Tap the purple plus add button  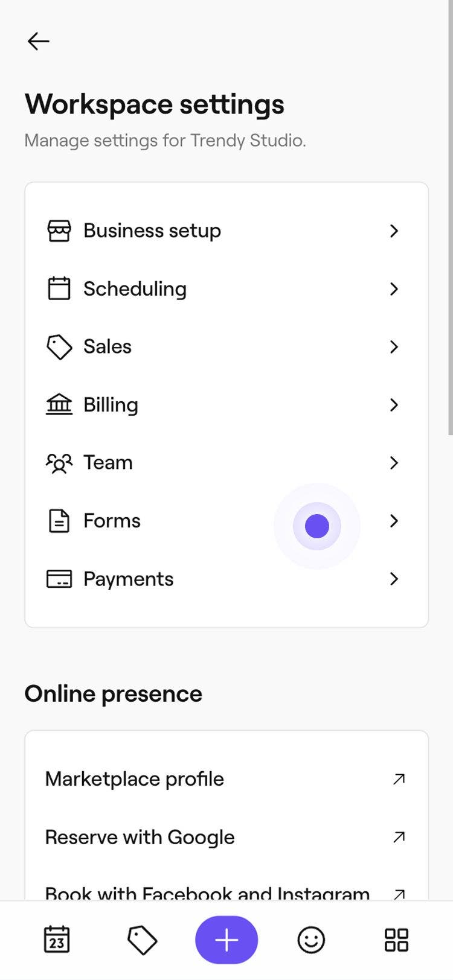226,940
